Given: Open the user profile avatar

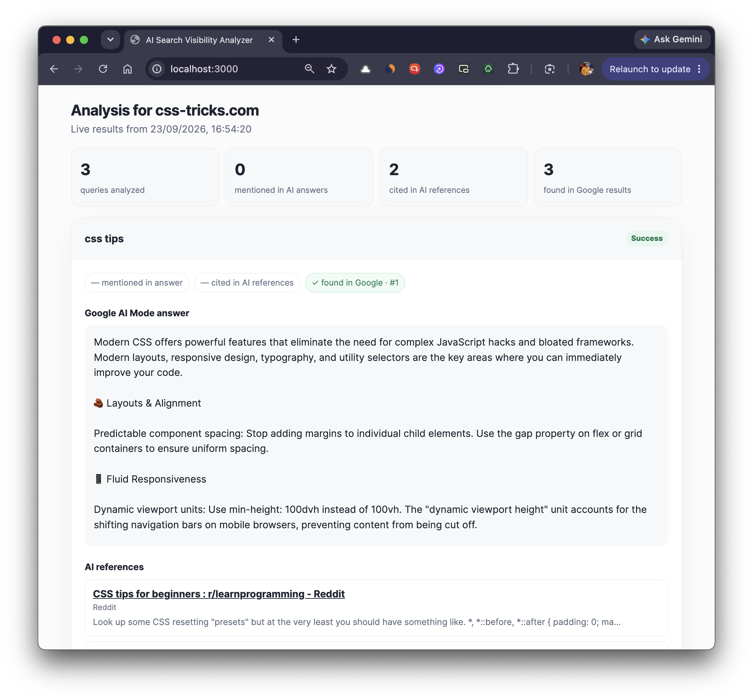Looking at the screenshot, I should coord(586,69).
